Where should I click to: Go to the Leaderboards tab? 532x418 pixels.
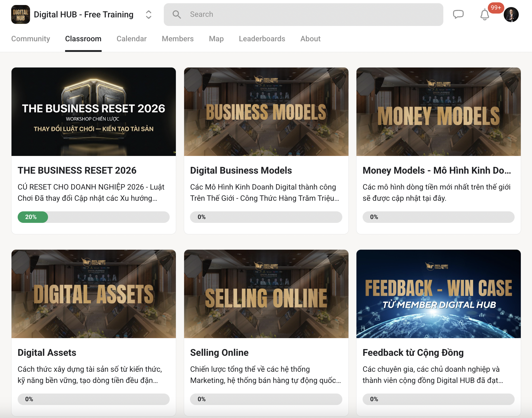tap(262, 39)
